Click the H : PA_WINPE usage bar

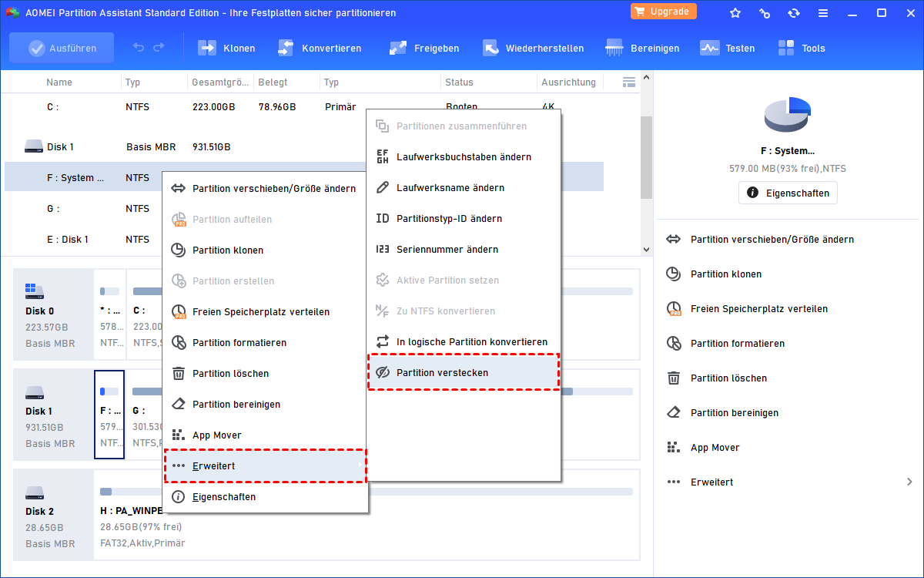(367, 492)
